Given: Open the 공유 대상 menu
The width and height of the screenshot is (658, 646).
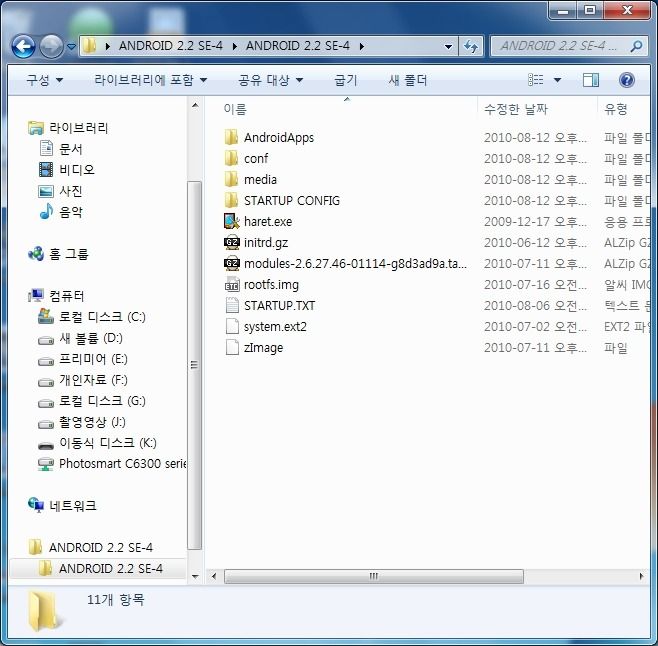Looking at the screenshot, I should point(270,80).
